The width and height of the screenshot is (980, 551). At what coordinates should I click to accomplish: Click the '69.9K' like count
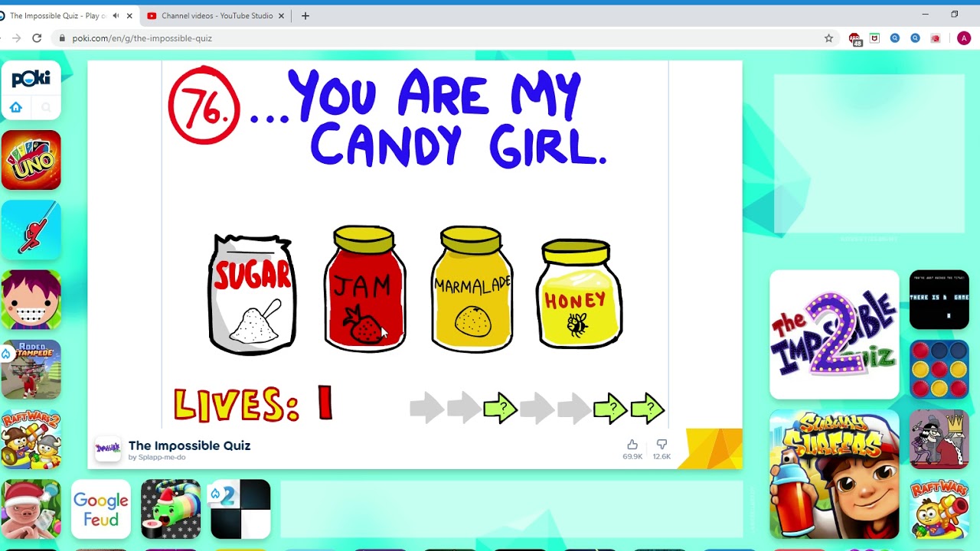632,457
